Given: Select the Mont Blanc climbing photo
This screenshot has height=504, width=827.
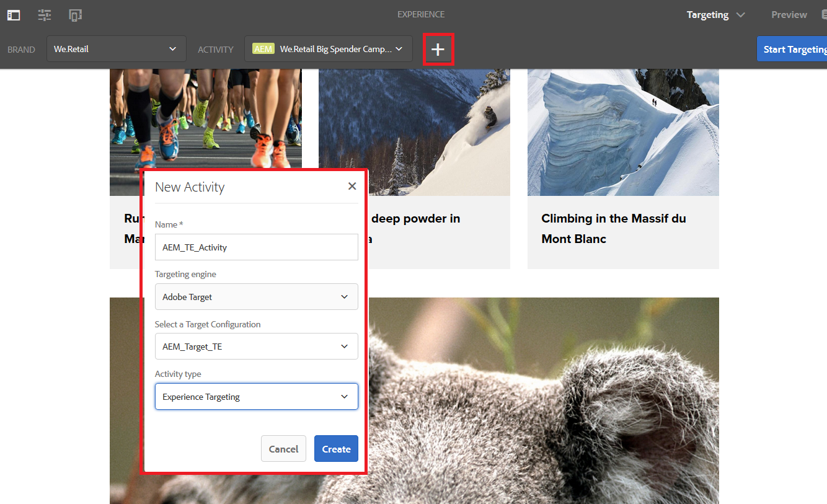Looking at the screenshot, I should (623, 132).
